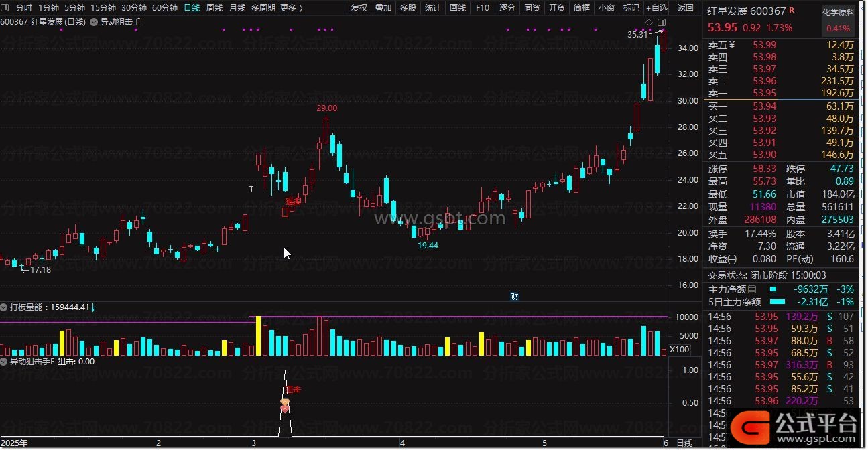
Task: Toggle the 简框 simple frame mode
Action: pos(582,8)
